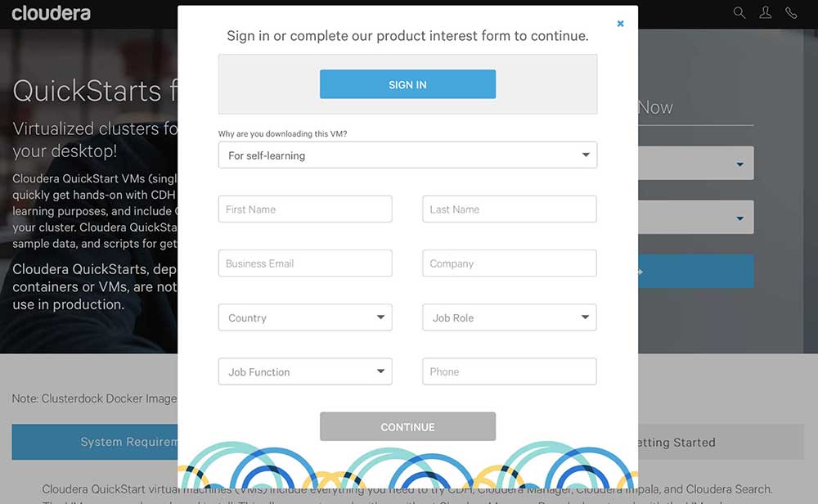Click the blue SIGN IN button
This screenshot has width=818, height=504.
point(407,84)
